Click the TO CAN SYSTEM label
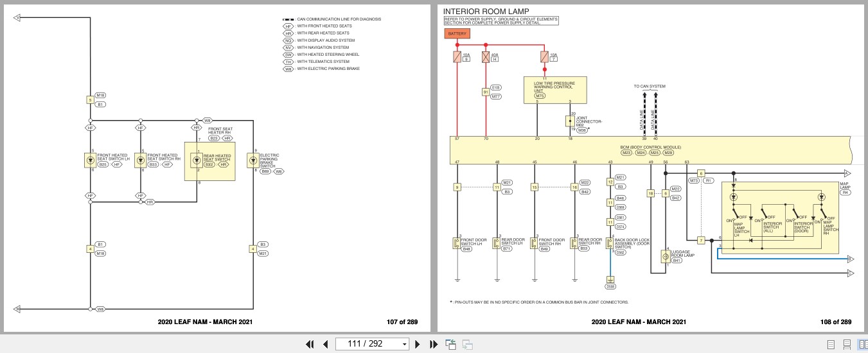Screen dimensions: 868x353 click(650, 86)
